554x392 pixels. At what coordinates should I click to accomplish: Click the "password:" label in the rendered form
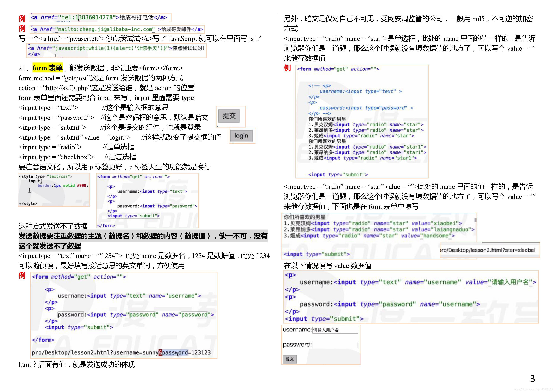(297, 345)
